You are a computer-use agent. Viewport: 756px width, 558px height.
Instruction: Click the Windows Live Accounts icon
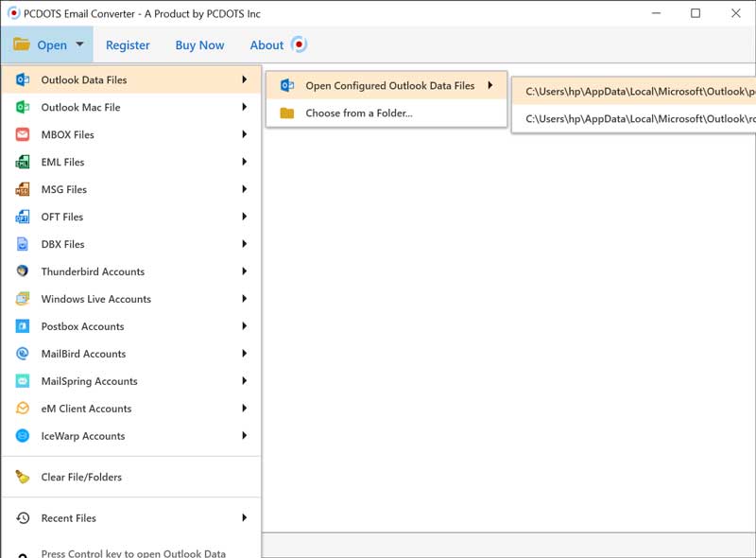point(22,299)
